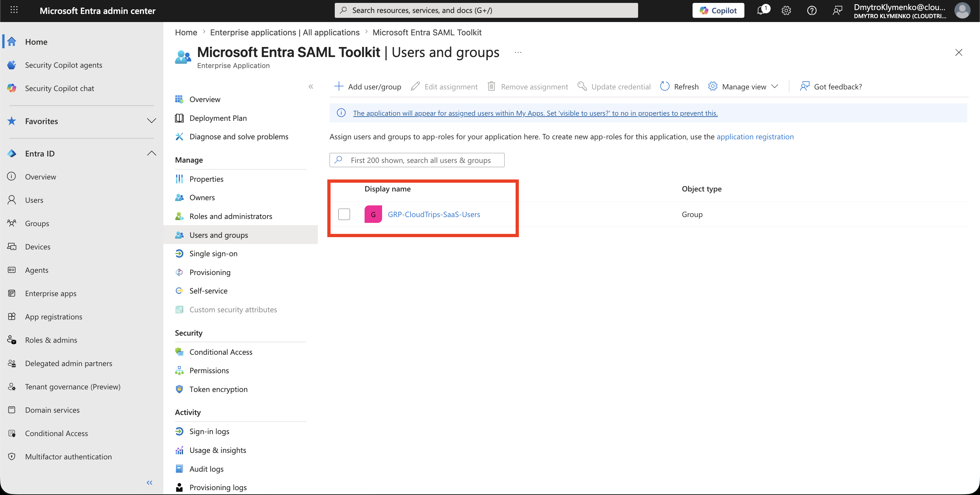Open the settings gear icon
The image size is (980, 495).
(786, 11)
